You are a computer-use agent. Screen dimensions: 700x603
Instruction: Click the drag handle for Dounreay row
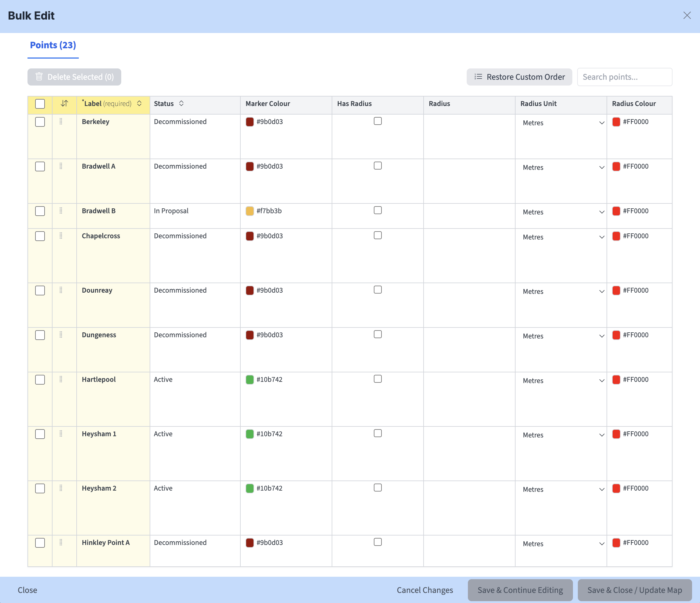coord(61,290)
